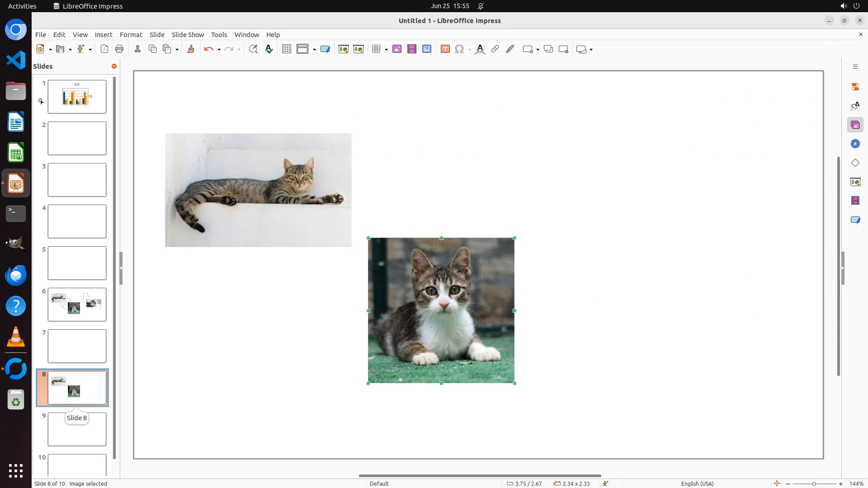Screen dimensions: 868x488
Task: Select slide 6 thumbnail
Action: point(77,305)
